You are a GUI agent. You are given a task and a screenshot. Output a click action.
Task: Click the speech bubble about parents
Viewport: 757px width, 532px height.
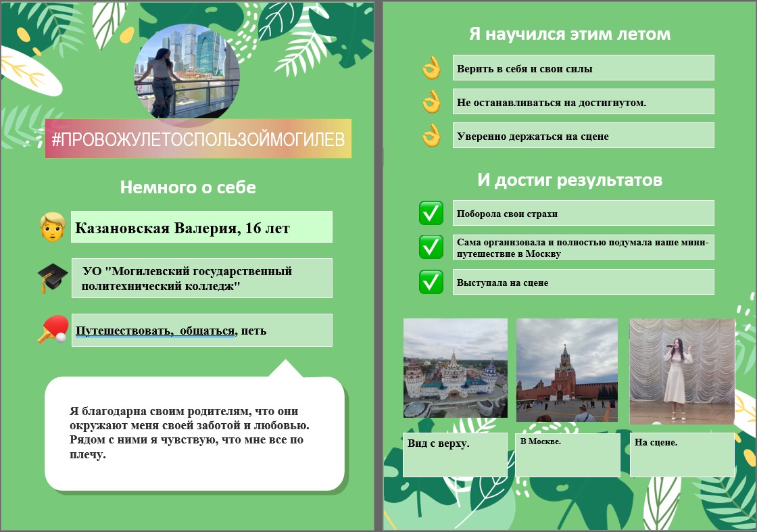pos(195,433)
